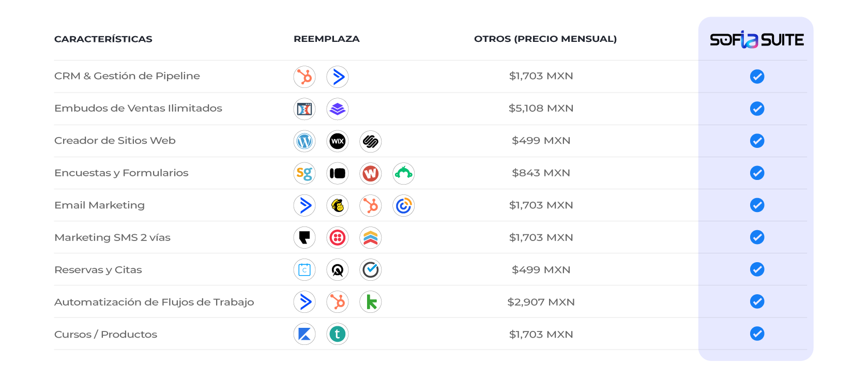Select the WordPress logo icon

pyautogui.click(x=304, y=141)
